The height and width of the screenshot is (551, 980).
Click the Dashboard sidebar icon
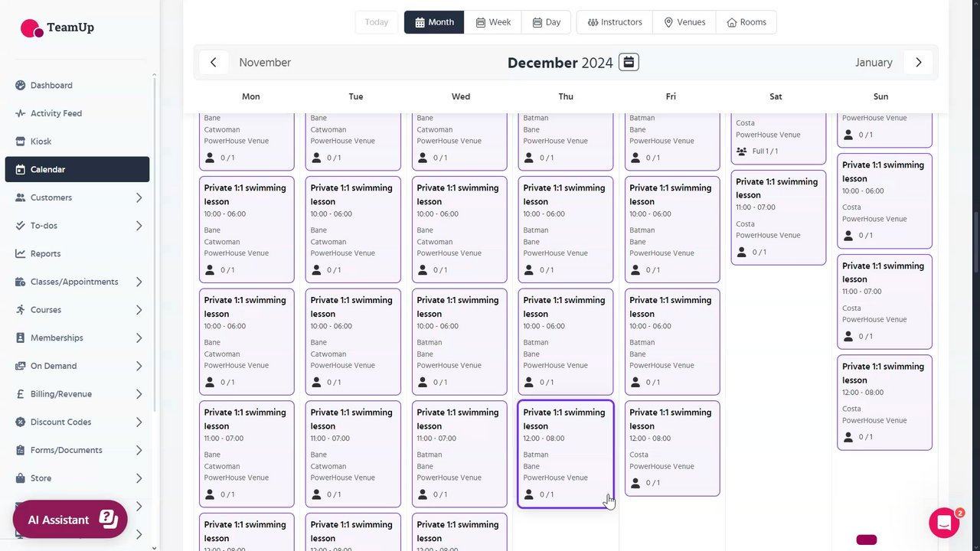pyautogui.click(x=21, y=85)
